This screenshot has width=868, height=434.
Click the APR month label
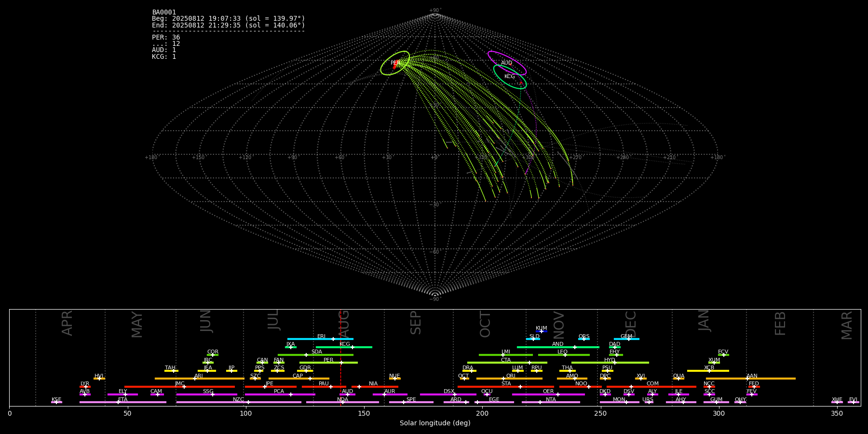[68, 323]
